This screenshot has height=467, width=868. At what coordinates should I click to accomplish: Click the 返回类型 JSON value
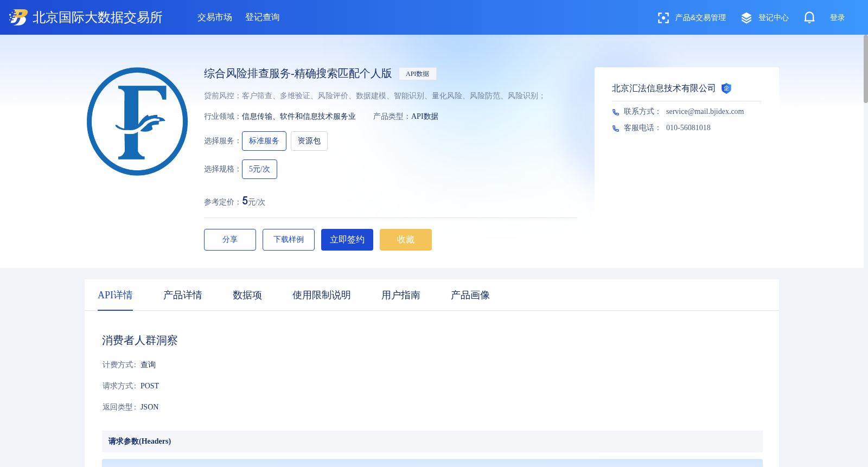click(x=150, y=407)
